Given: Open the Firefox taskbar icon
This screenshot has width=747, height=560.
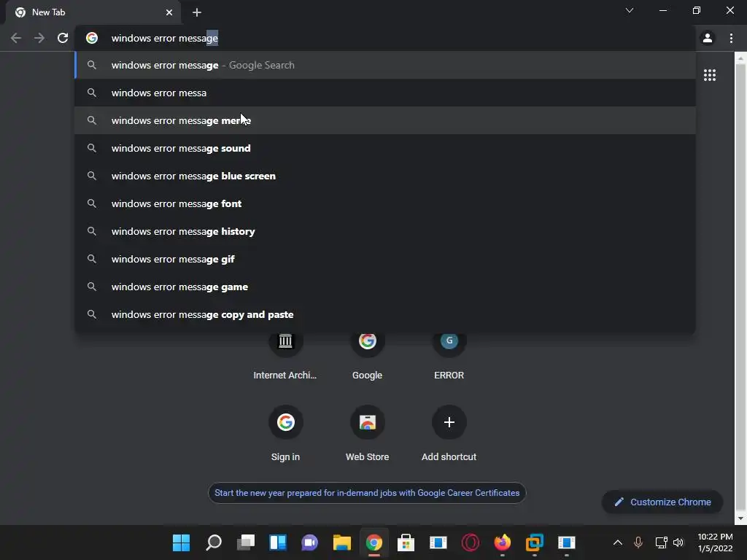Looking at the screenshot, I should tap(502, 542).
